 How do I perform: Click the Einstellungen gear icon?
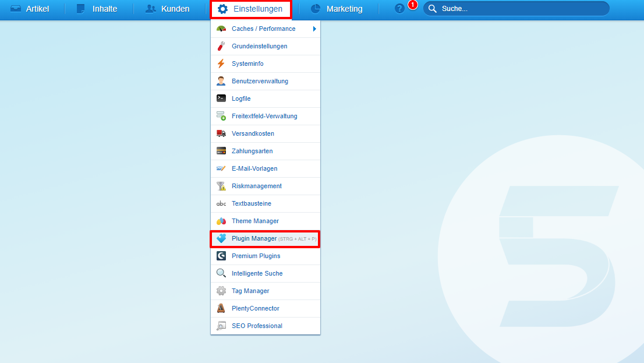(x=222, y=9)
